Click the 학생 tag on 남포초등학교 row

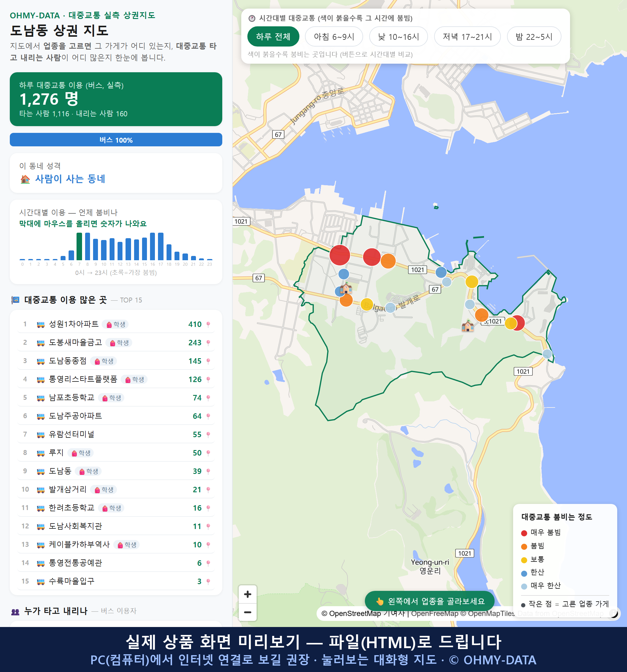click(111, 398)
